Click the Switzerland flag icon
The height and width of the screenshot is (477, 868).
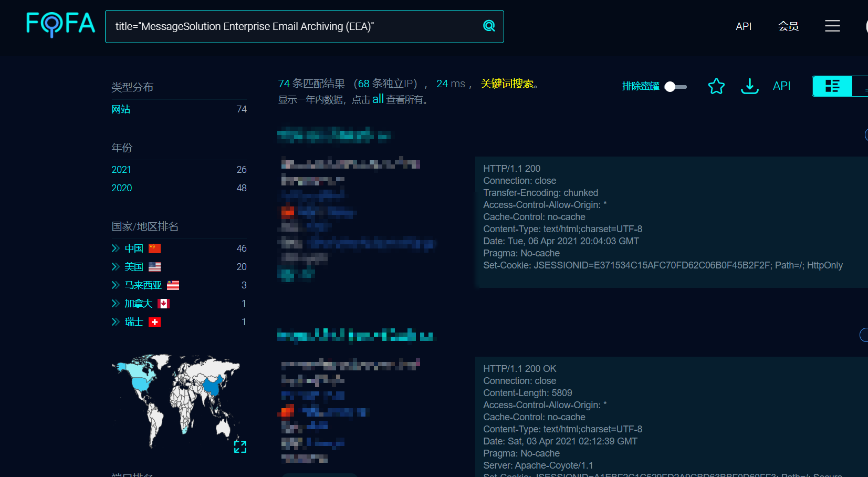click(x=154, y=322)
